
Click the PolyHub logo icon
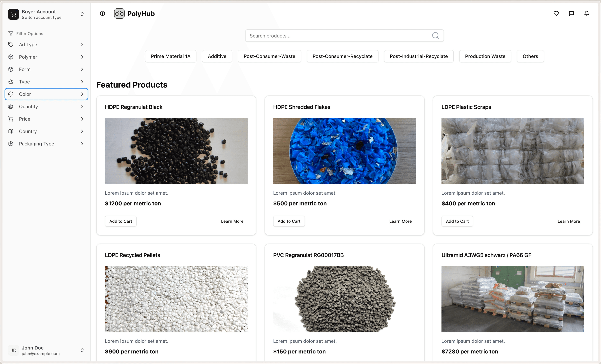119,13
